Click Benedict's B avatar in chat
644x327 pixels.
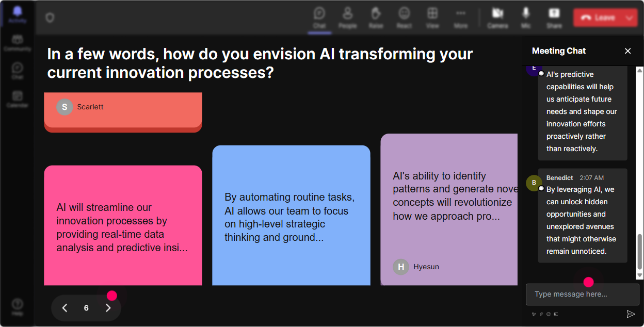pyautogui.click(x=534, y=183)
